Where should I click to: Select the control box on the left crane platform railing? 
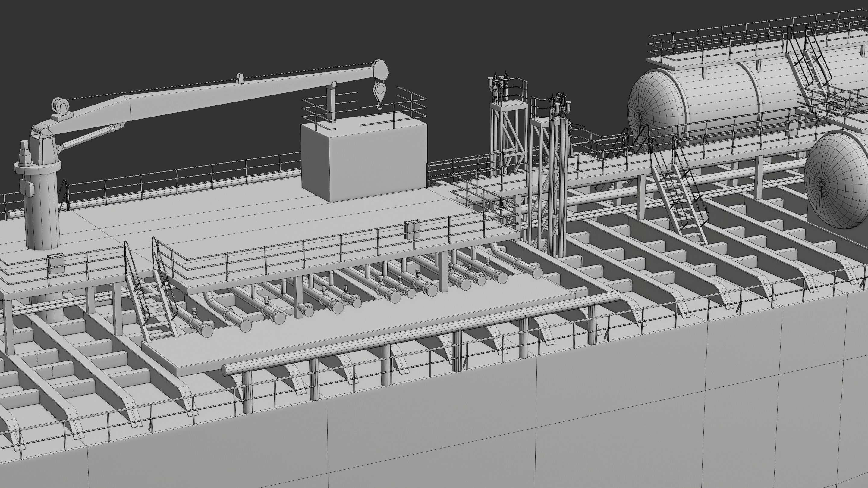(56, 264)
